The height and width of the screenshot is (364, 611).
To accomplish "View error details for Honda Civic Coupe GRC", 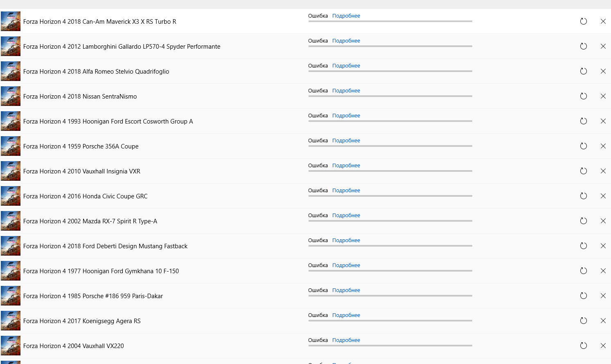I will point(346,191).
